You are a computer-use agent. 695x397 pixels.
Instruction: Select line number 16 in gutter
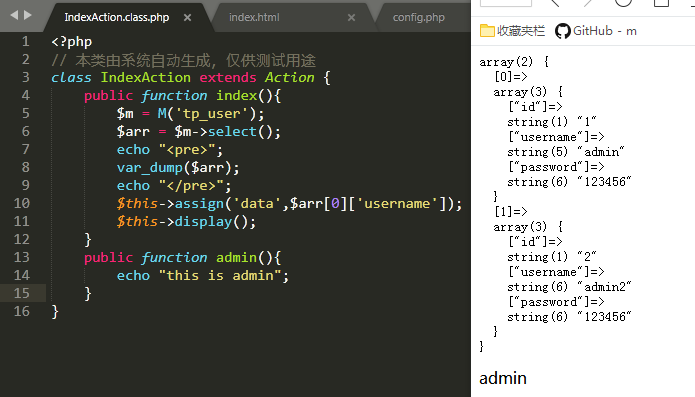22,311
